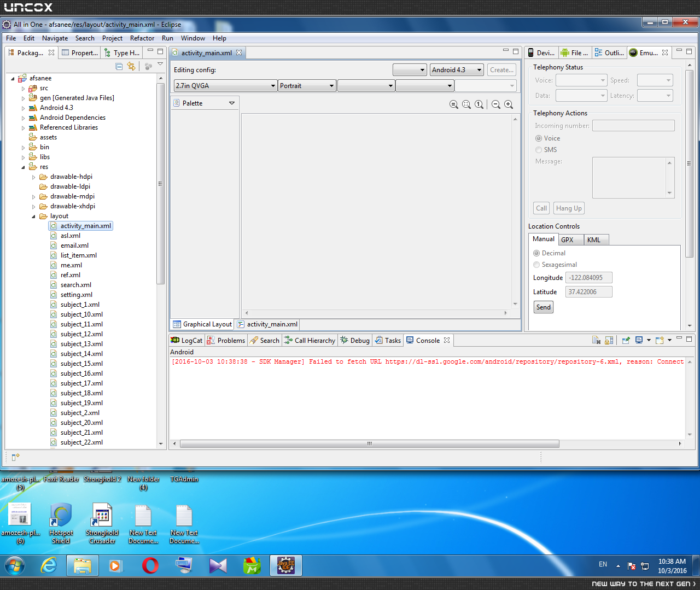Choose Sexagesimal coordinate format

pyautogui.click(x=536, y=265)
